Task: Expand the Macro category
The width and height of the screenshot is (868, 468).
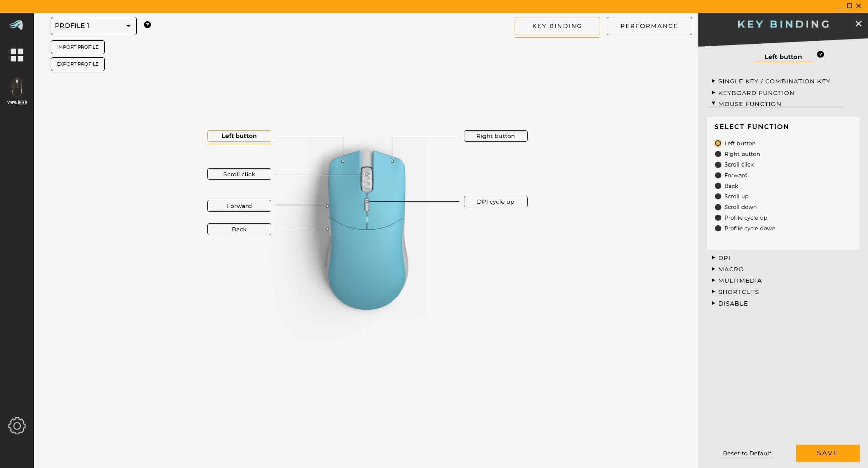Action: click(730, 269)
